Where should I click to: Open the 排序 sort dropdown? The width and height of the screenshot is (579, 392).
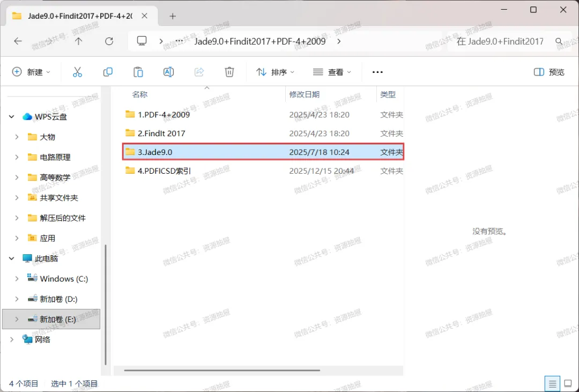pyautogui.click(x=276, y=72)
